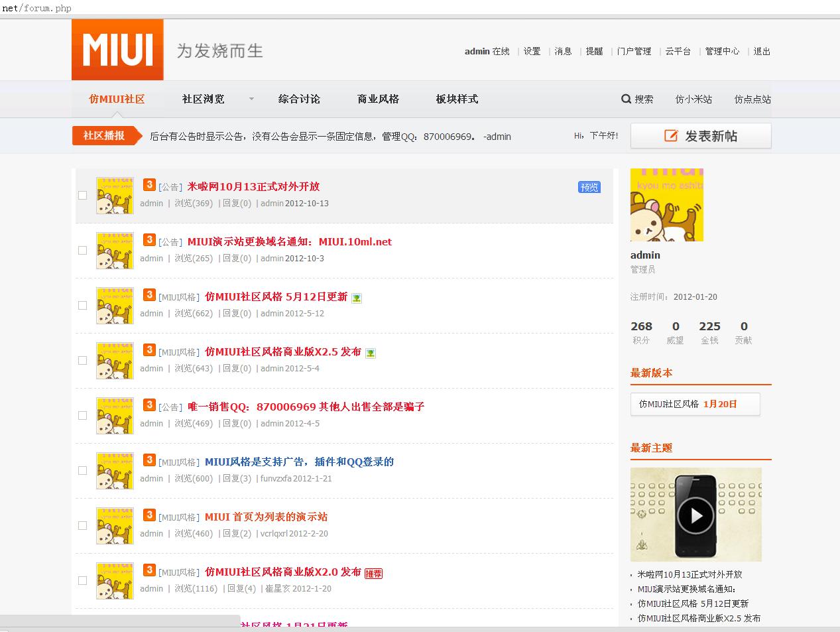The width and height of the screenshot is (840, 632).
Task: Go to 综合讨论 section
Action: tap(299, 99)
